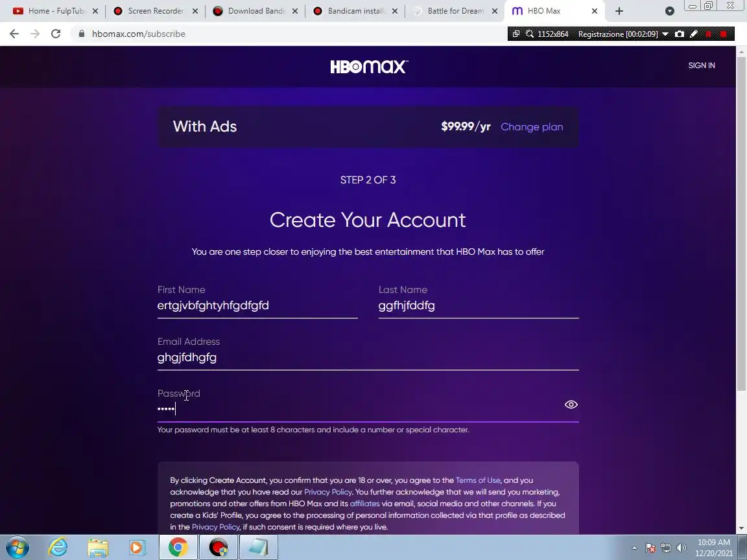The height and width of the screenshot is (560, 747).
Task: Click the Create Your Account heading
Action: click(x=368, y=220)
